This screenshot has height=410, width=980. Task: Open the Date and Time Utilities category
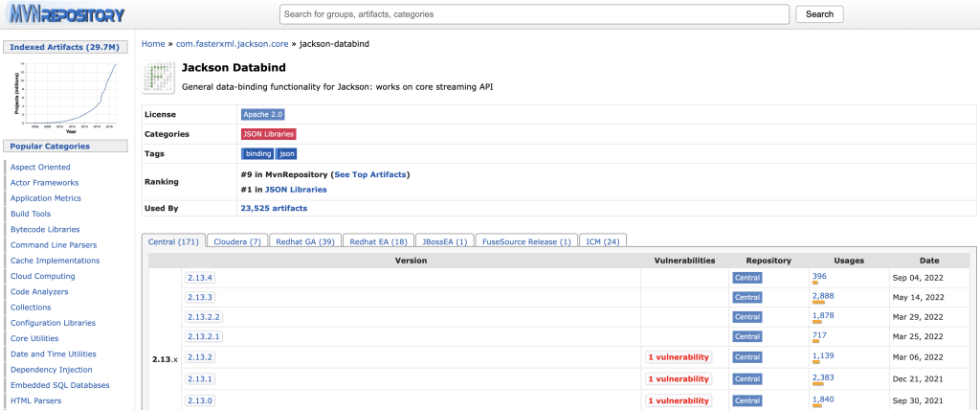point(54,354)
